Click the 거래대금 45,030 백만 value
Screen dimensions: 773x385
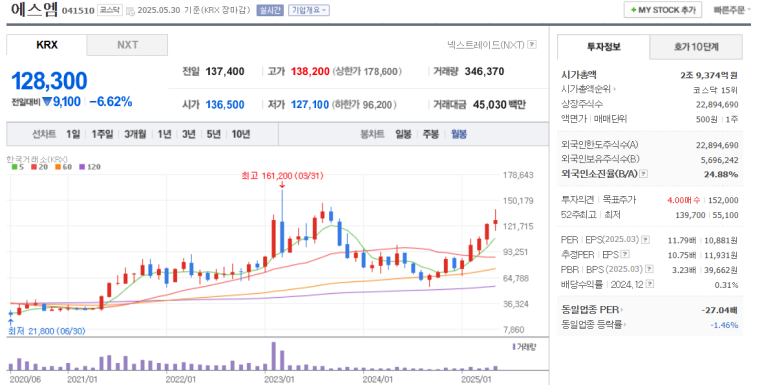tap(499, 105)
